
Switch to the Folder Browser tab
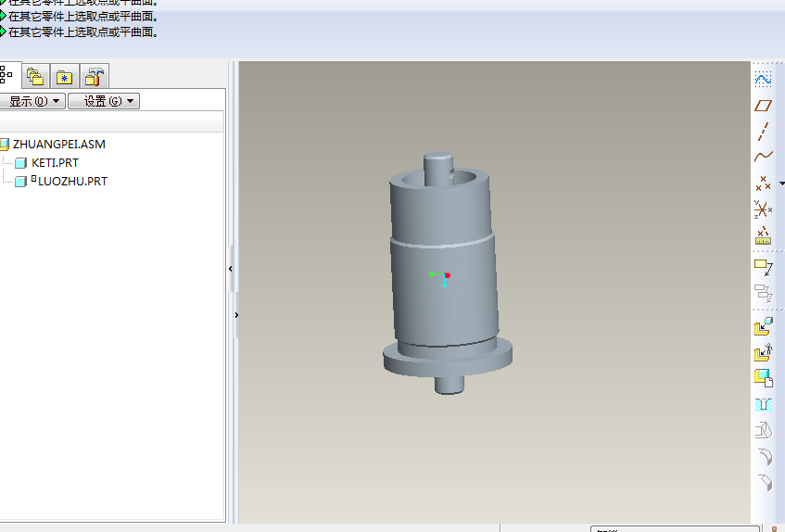pos(35,77)
